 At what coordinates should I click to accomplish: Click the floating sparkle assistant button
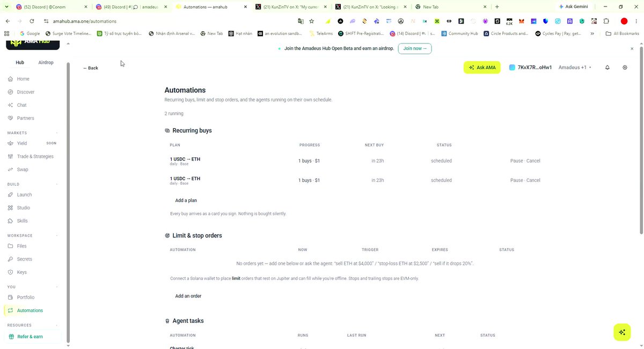click(622, 332)
